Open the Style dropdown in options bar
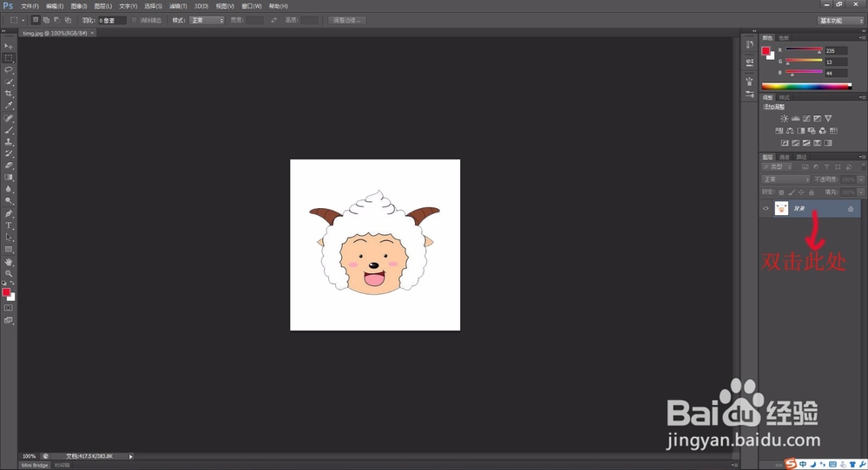The height and width of the screenshot is (470, 868). 207,21
